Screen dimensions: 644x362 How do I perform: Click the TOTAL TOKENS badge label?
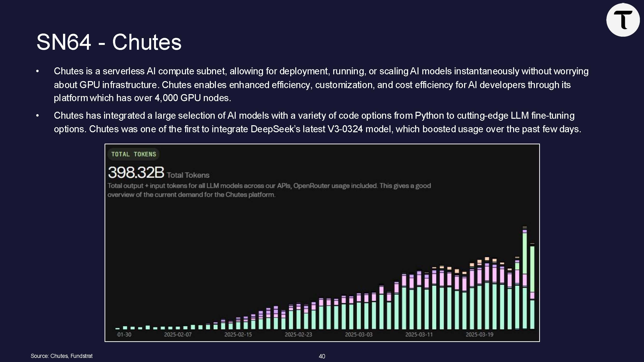pos(134,154)
